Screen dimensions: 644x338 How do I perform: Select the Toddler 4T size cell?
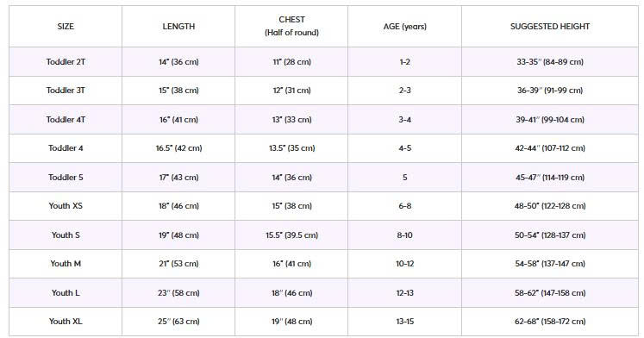[66, 120]
